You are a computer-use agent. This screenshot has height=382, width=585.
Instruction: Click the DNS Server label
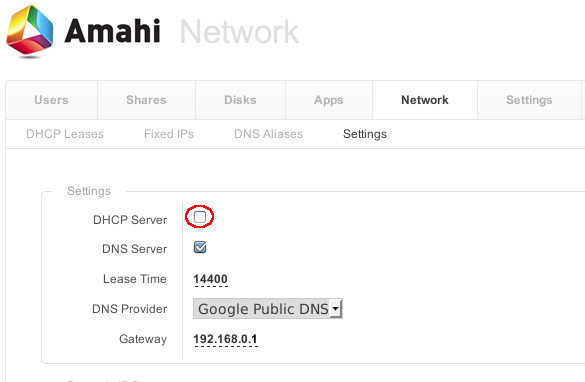(134, 249)
